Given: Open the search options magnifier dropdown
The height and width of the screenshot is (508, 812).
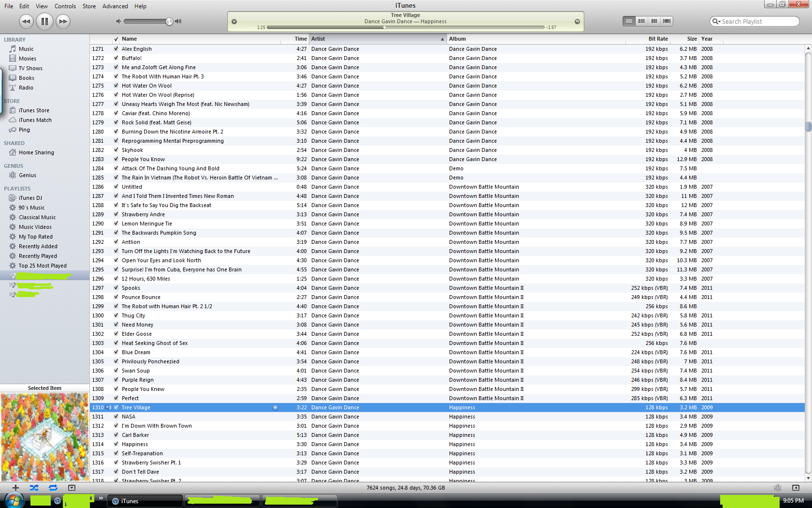Looking at the screenshot, I should coord(716,21).
